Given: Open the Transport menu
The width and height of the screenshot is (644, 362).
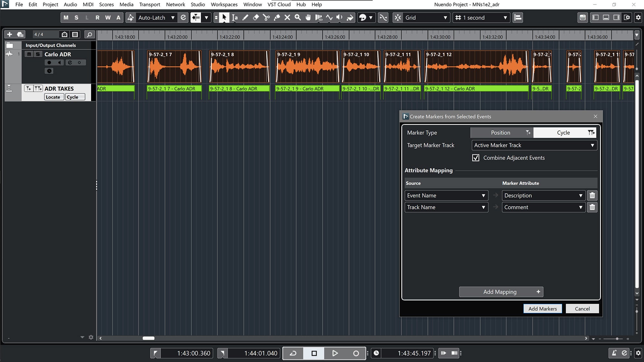Looking at the screenshot, I should click(149, 5).
